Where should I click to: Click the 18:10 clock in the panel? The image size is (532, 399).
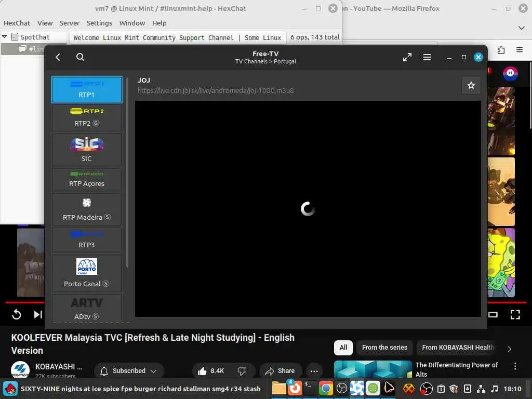click(512, 389)
